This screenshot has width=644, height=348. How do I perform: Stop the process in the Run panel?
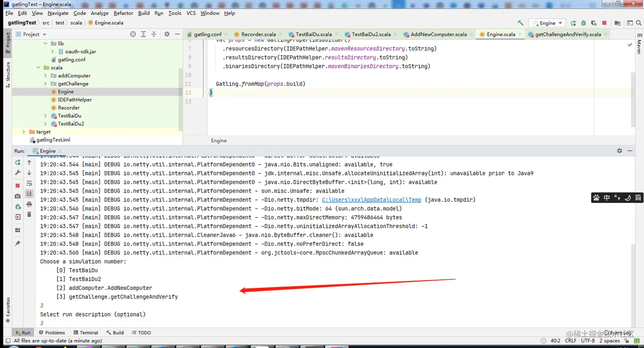click(x=17, y=186)
